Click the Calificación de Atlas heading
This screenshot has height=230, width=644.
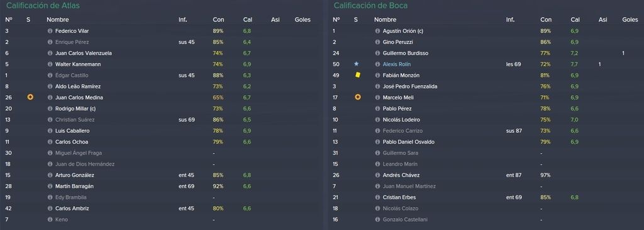[43, 6]
